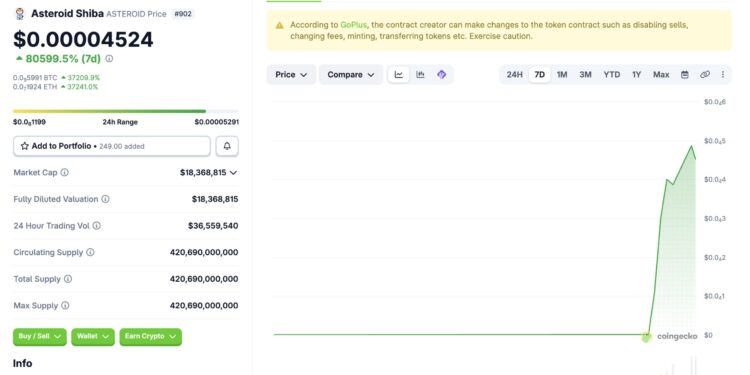The image size is (750, 375).
Task: Select the YTD time range
Action: pyautogui.click(x=612, y=75)
